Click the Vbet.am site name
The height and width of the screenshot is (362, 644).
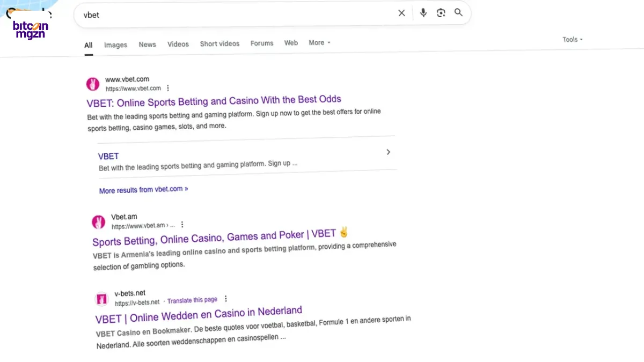(124, 217)
